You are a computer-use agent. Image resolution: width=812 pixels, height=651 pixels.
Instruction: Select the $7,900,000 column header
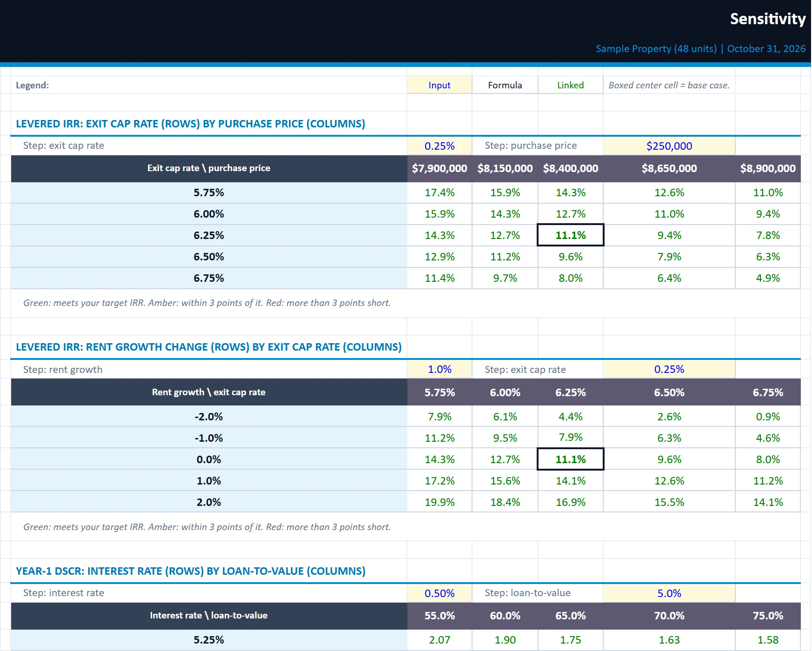[439, 168]
